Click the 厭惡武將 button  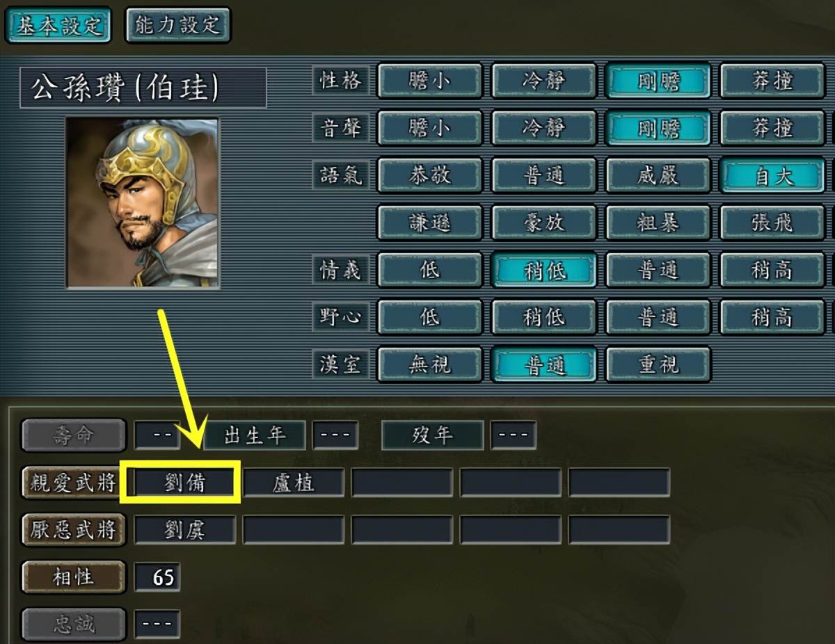pyautogui.click(x=74, y=529)
